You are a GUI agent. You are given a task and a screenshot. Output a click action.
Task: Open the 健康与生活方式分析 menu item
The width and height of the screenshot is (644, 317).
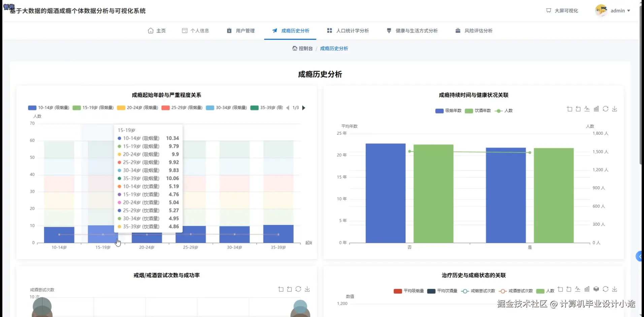pyautogui.click(x=412, y=31)
